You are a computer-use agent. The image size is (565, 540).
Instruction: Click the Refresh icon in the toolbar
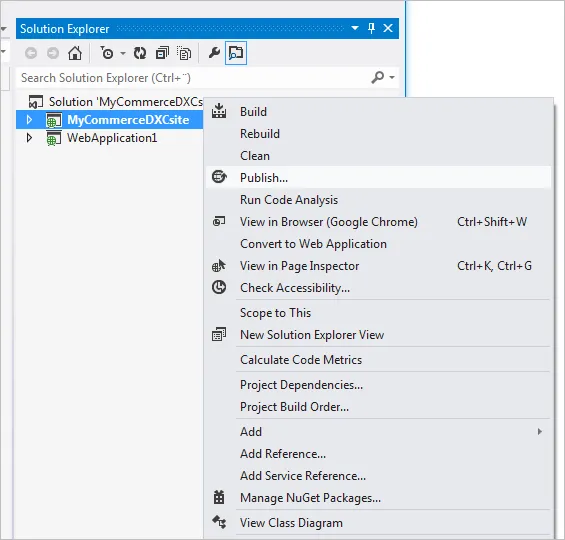(x=140, y=53)
